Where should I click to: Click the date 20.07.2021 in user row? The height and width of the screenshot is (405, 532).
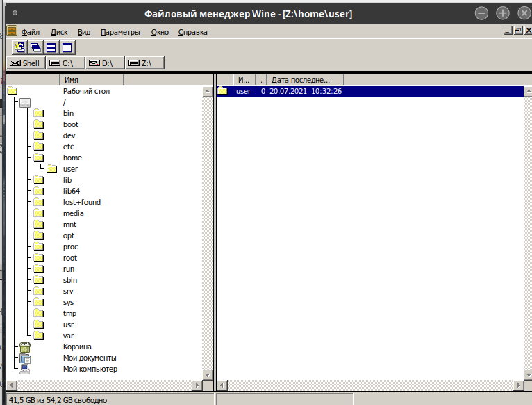click(x=288, y=91)
